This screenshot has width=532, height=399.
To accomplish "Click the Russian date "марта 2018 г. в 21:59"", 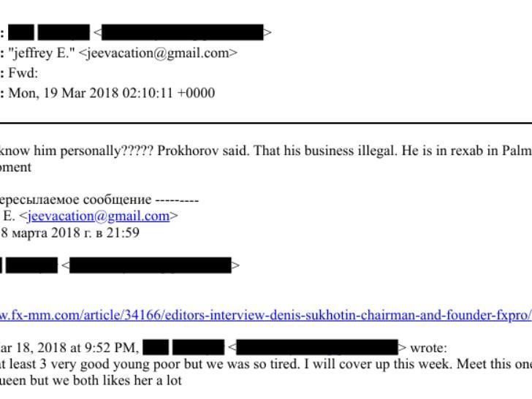I will coord(73,233).
